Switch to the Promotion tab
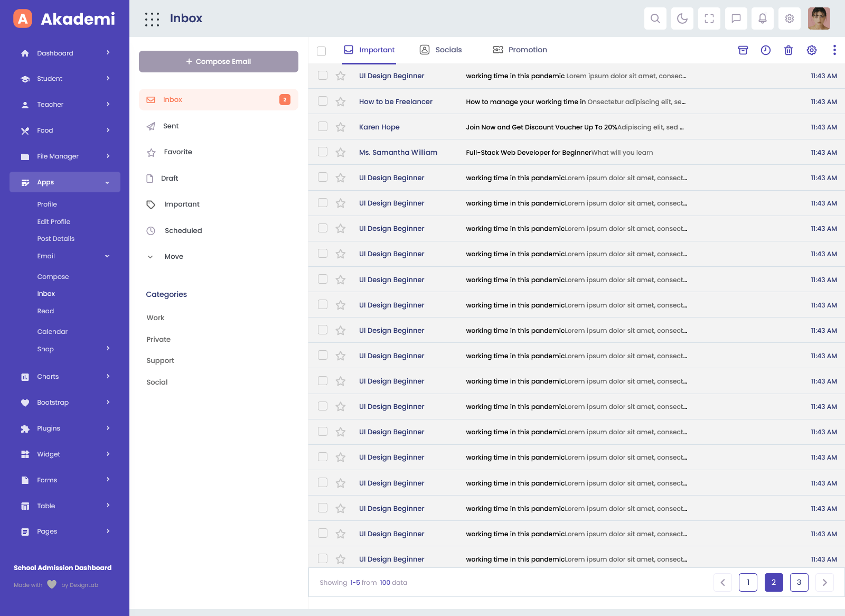 click(520, 50)
